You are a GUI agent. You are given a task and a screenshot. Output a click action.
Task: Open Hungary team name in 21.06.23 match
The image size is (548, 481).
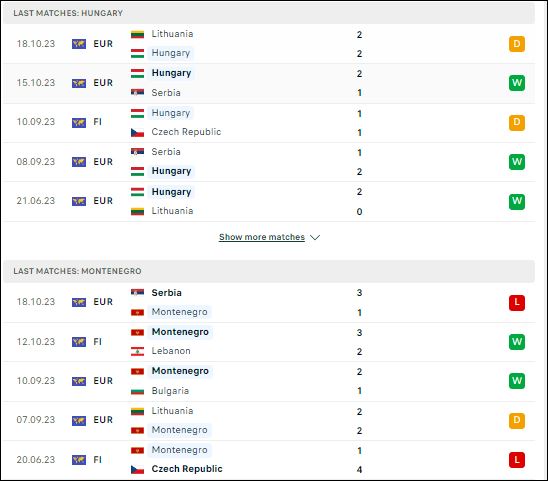click(x=171, y=192)
